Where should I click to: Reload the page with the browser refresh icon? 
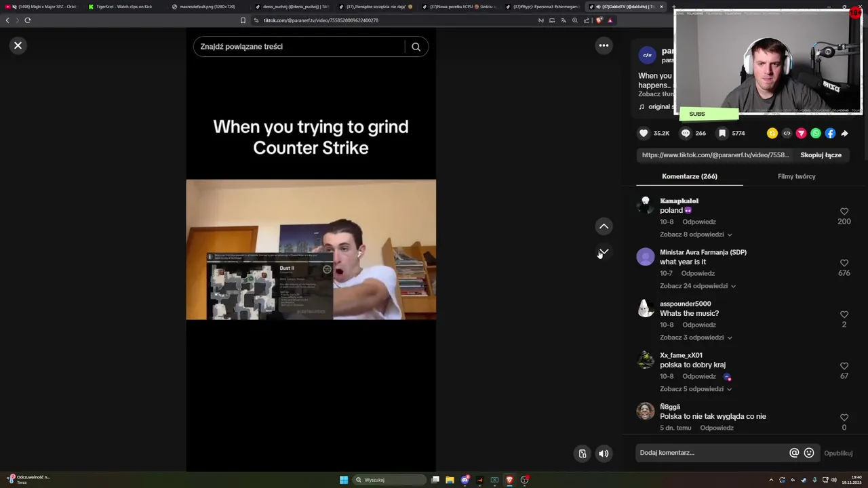click(x=28, y=20)
